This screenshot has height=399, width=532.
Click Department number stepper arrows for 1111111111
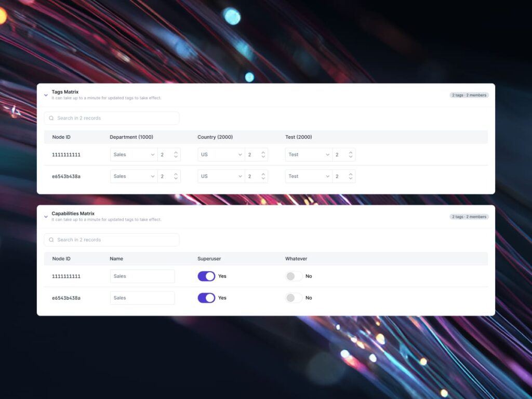tap(176, 155)
